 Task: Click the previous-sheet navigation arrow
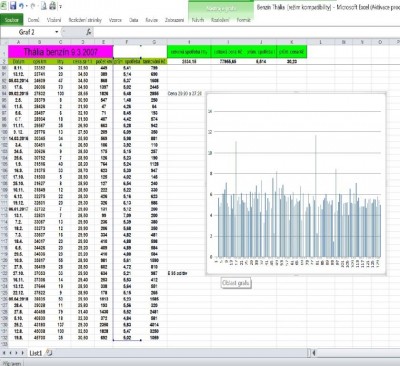coord(10,353)
